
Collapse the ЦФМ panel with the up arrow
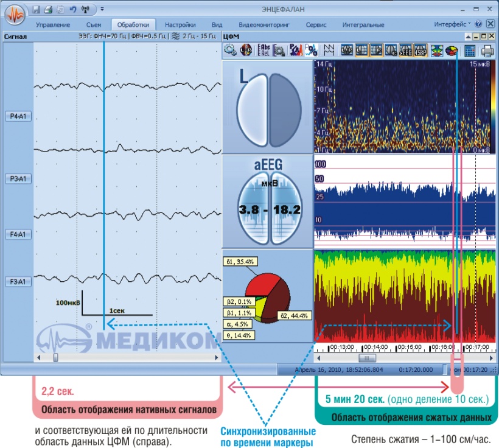468,37
